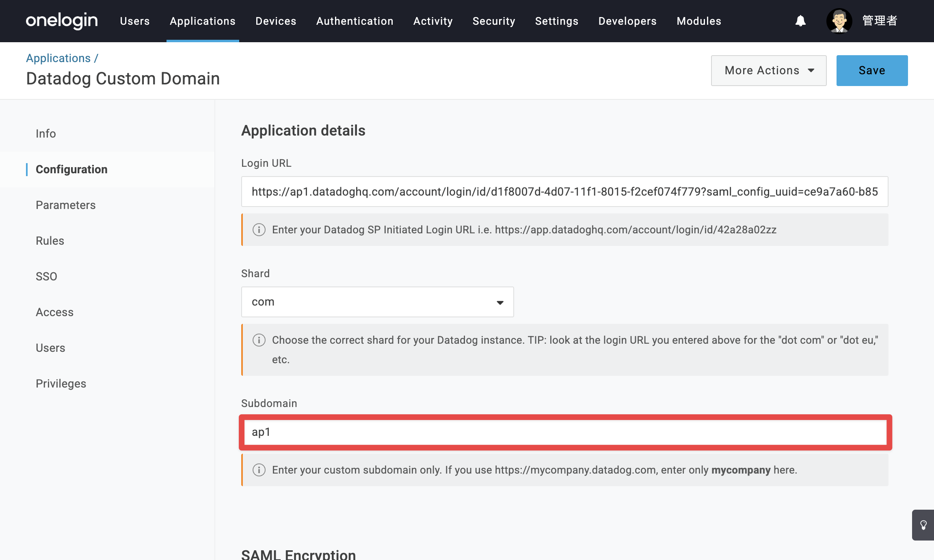934x560 pixels.
Task: Select the Info sidebar tab
Action: (x=46, y=134)
